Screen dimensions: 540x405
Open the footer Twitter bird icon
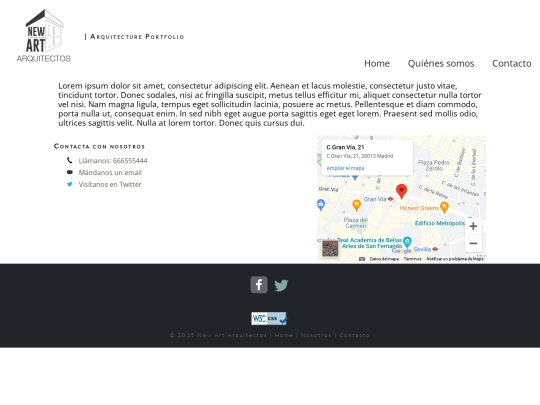pyautogui.click(x=281, y=285)
